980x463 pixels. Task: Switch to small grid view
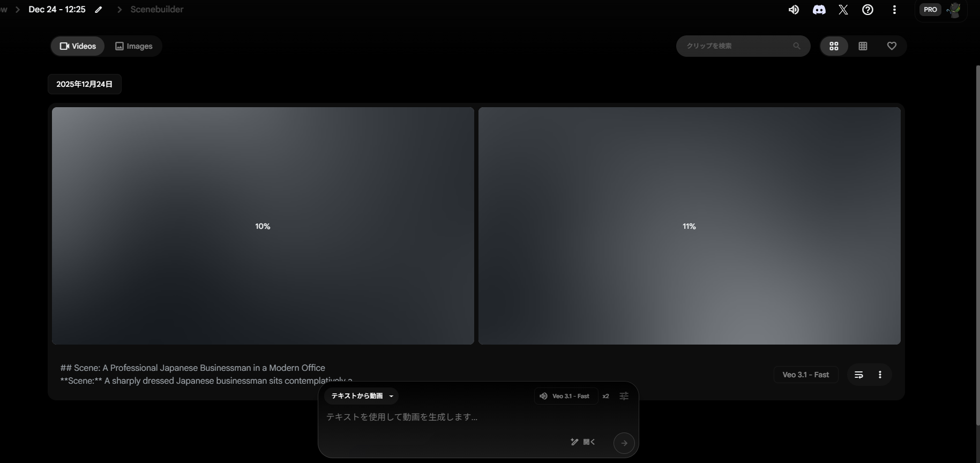point(863,46)
